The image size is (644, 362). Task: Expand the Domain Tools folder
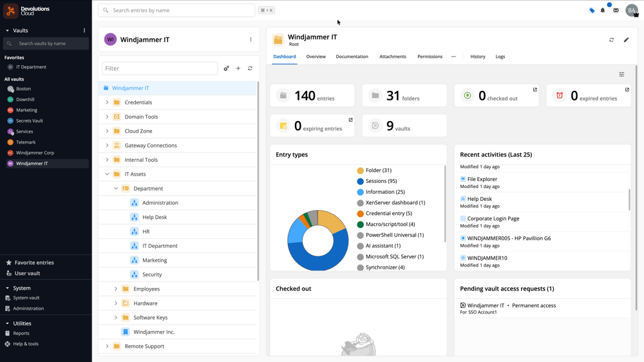pyautogui.click(x=107, y=117)
